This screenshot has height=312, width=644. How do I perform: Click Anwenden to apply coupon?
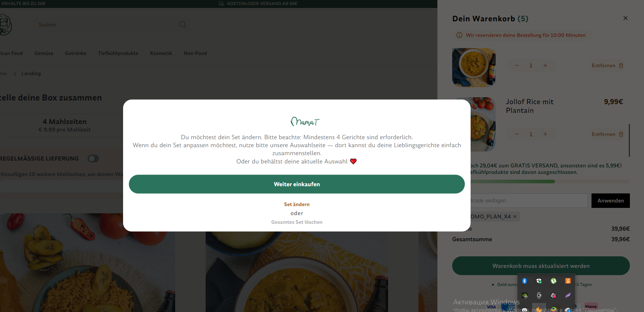coord(611,201)
